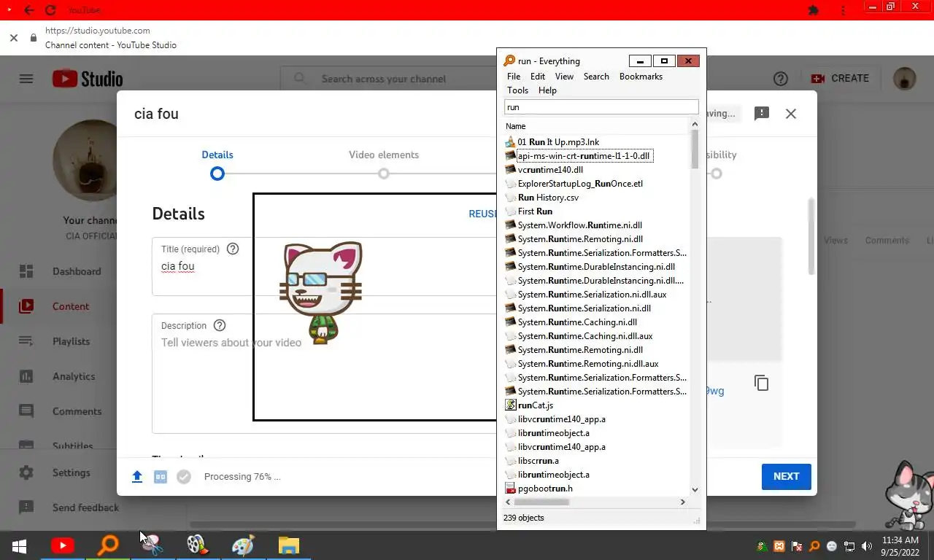Select 'vcruntime140.dll' in Everything results
The image size is (934, 560).
550,170
